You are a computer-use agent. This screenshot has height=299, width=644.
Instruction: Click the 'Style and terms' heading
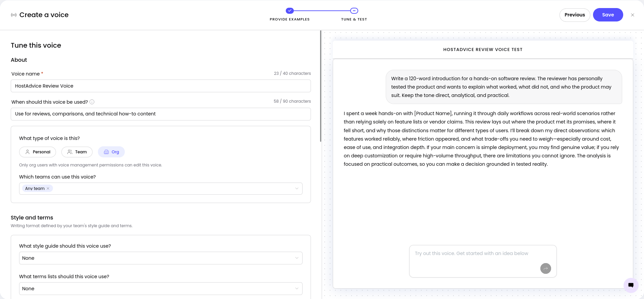[x=32, y=218]
